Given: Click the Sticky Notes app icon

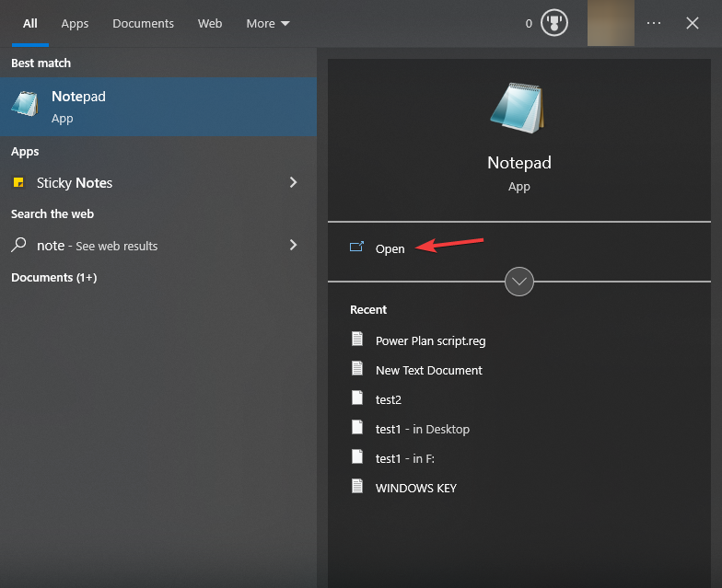Looking at the screenshot, I should [x=18, y=183].
